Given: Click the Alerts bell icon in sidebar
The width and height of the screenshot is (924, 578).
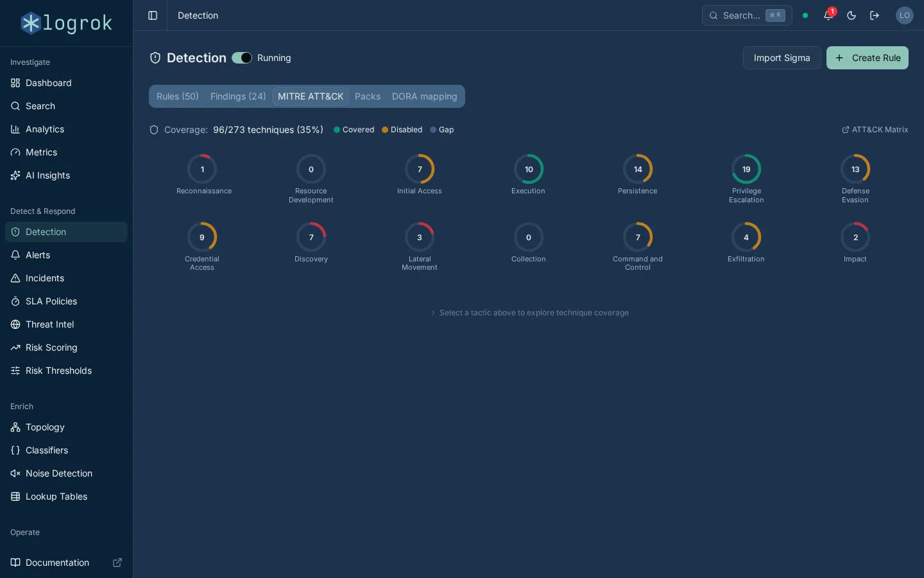Looking at the screenshot, I should (x=15, y=255).
